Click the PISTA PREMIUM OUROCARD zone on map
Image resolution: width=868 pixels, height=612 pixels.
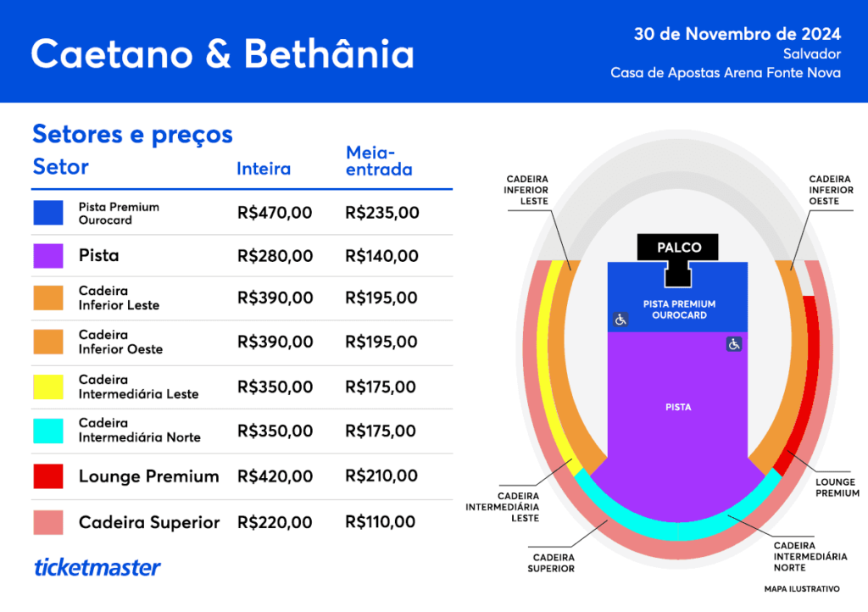(677, 310)
